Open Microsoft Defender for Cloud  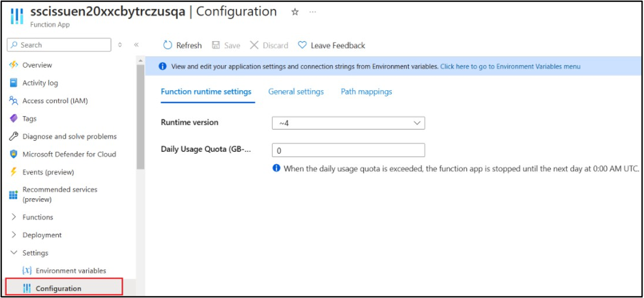coord(68,154)
